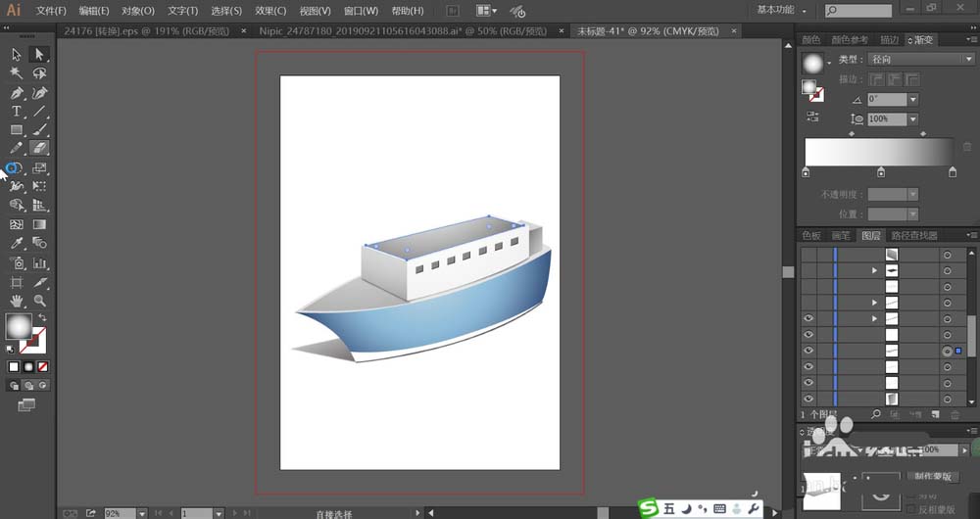Select the Artboard tool

pos(17,282)
